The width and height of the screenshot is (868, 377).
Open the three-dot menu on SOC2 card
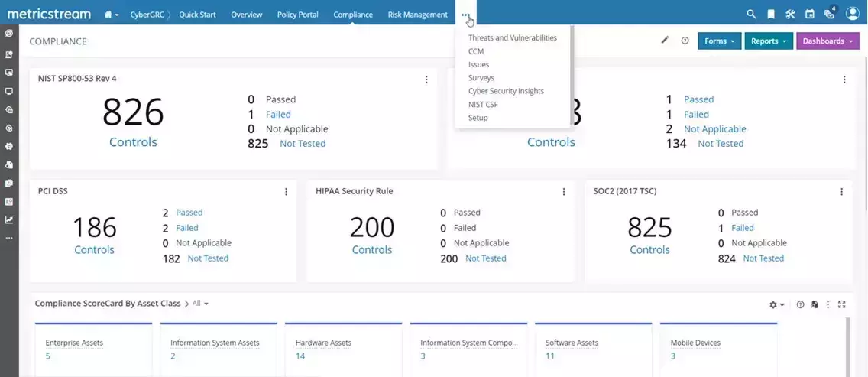(x=841, y=192)
